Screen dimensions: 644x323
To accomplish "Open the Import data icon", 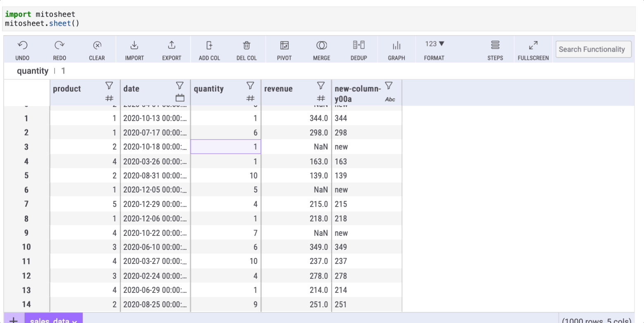I will (x=134, y=45).
